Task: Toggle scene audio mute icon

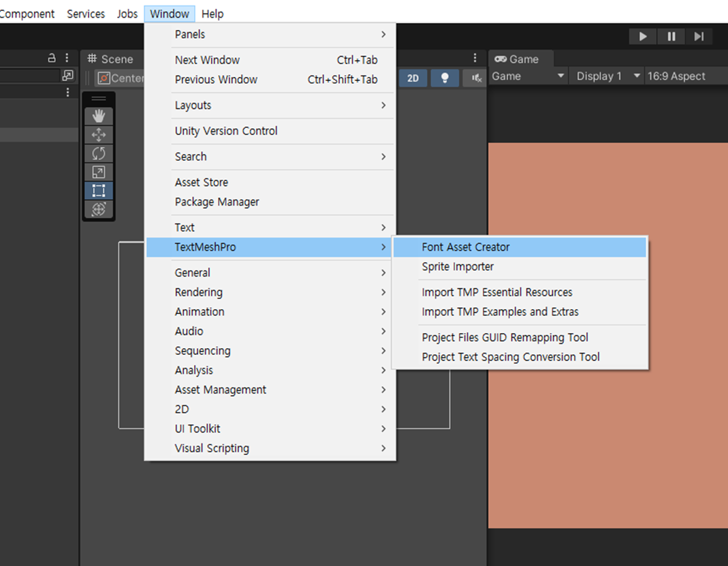Action: [476, 78]
